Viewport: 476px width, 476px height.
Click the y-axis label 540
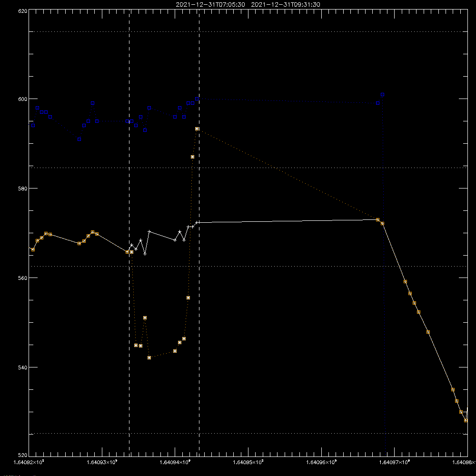23,367
